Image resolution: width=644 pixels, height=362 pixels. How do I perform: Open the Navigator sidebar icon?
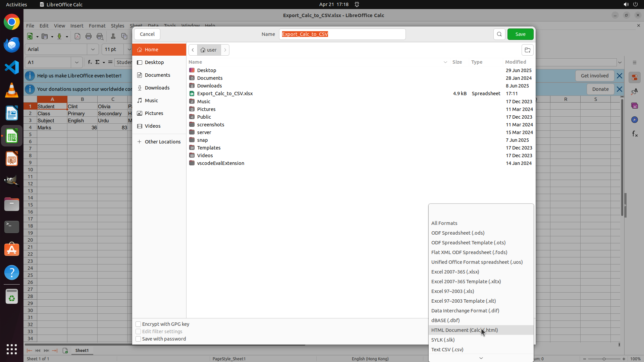click(635, 120)
